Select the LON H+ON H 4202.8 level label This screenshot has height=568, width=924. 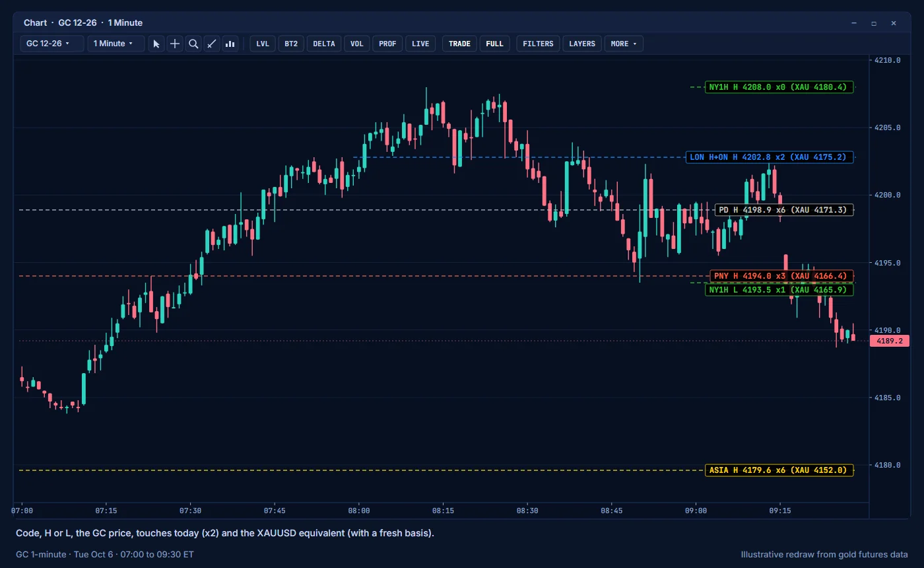point(770,157)
